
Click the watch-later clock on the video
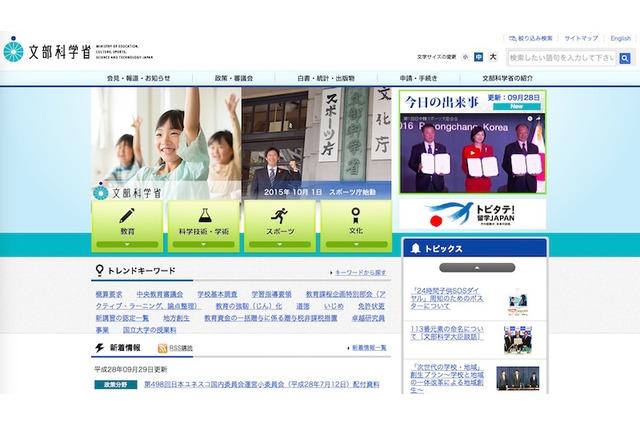(529, 118)
